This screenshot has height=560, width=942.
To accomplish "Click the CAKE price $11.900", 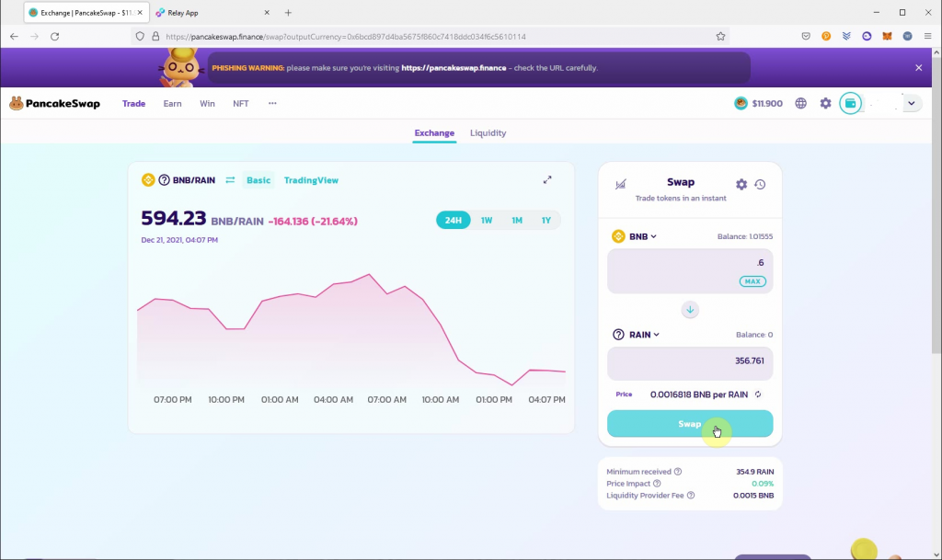I will [x=758, y=103].
